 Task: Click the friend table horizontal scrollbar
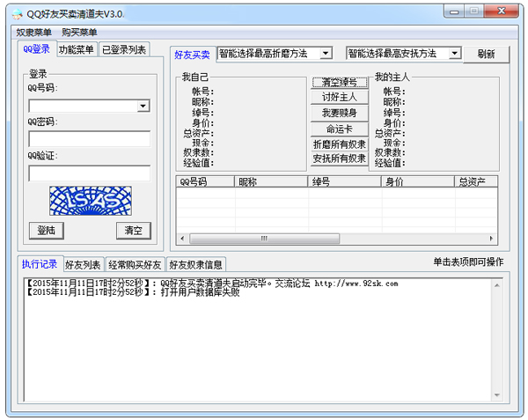point(264,239)
